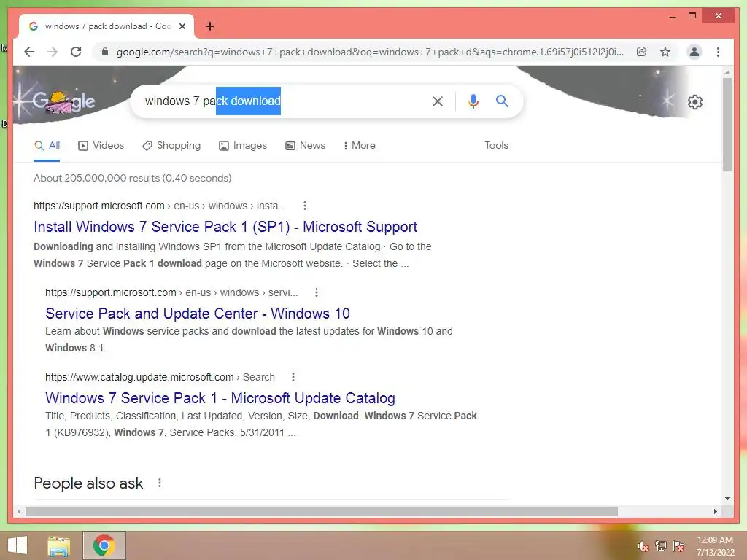Click Chrome icon in the taskbar
This screenshot has height=560, width=747.
[104, 545]
